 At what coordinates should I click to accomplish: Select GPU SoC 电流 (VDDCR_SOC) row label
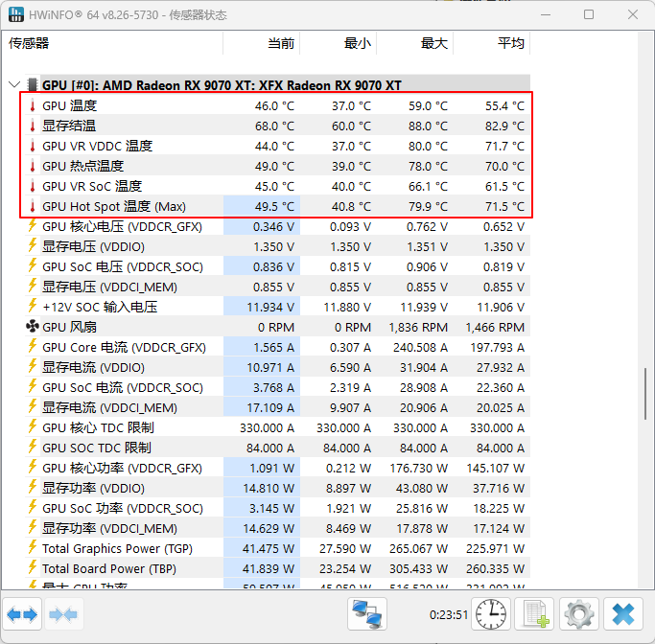tap(123, 388)
